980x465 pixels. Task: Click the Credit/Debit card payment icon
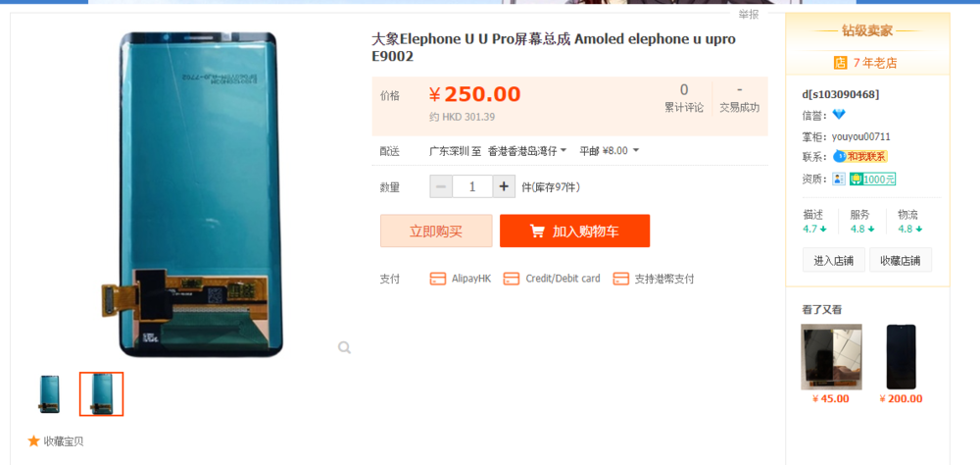512,279
